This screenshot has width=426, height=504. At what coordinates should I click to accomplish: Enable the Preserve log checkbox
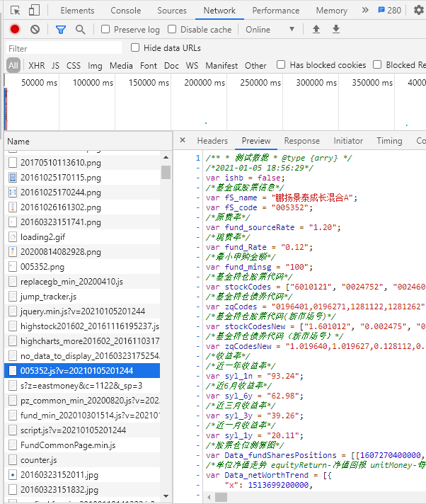tap(105, 29)
